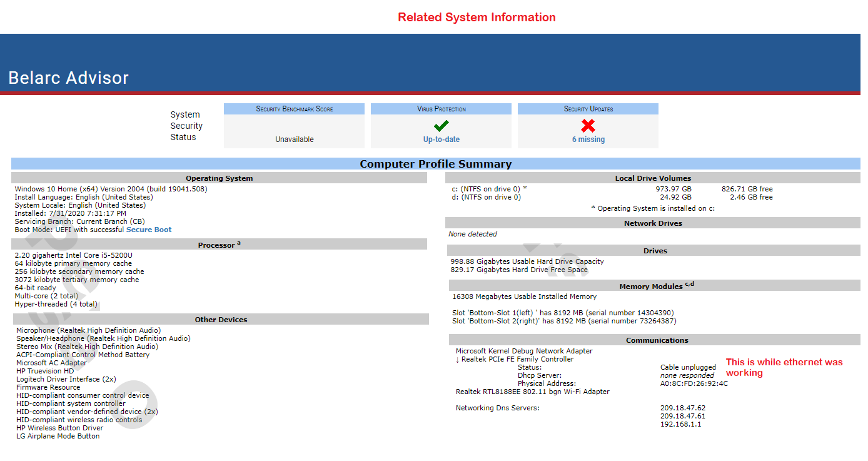Select the Security Benchmark Score header
The width and height of the screenshot is (868, 461).
click(294, 109)
